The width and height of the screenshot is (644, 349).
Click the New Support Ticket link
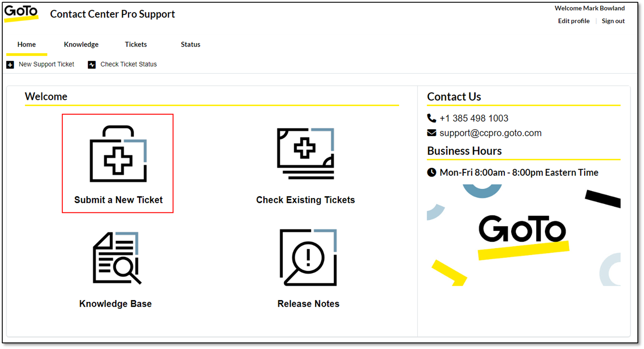click(47, 65)
